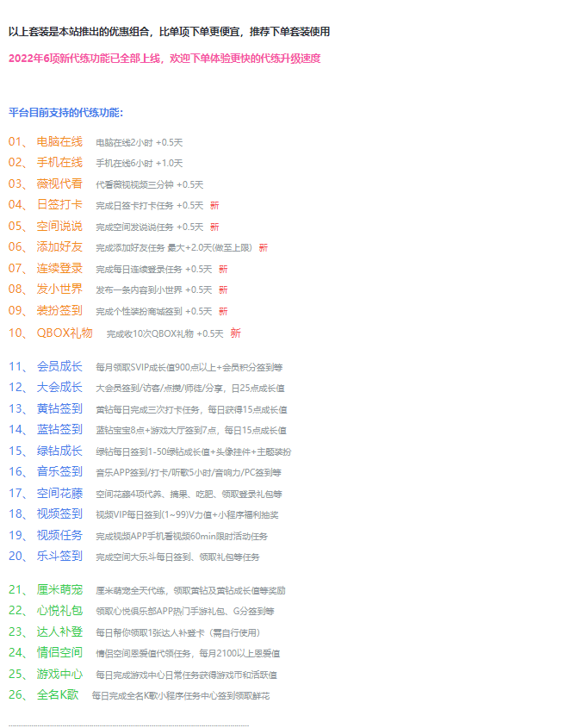Select the 厘米萌宠 feature title
Screen dimensions: 571x728
tap(59, 590)
